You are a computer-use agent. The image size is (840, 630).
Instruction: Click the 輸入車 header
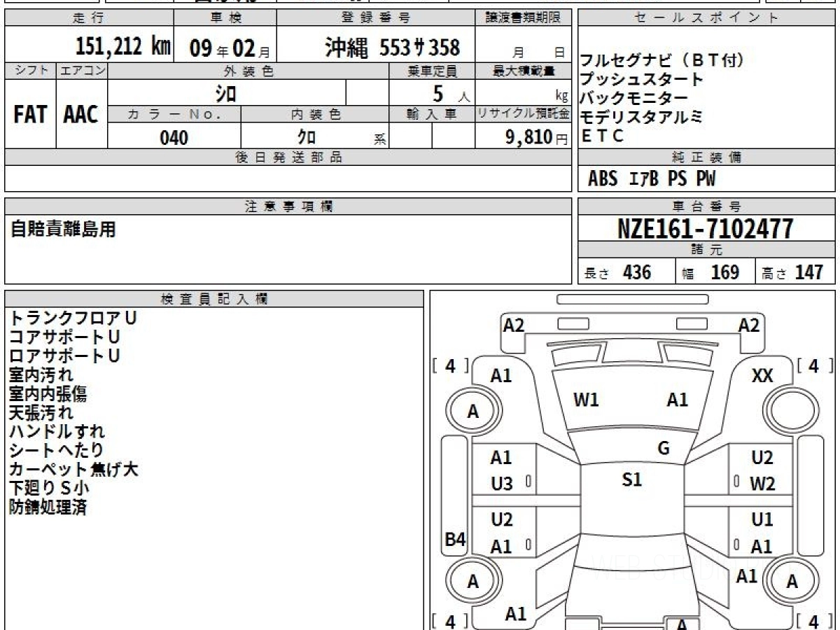click(x=432, y=114)
